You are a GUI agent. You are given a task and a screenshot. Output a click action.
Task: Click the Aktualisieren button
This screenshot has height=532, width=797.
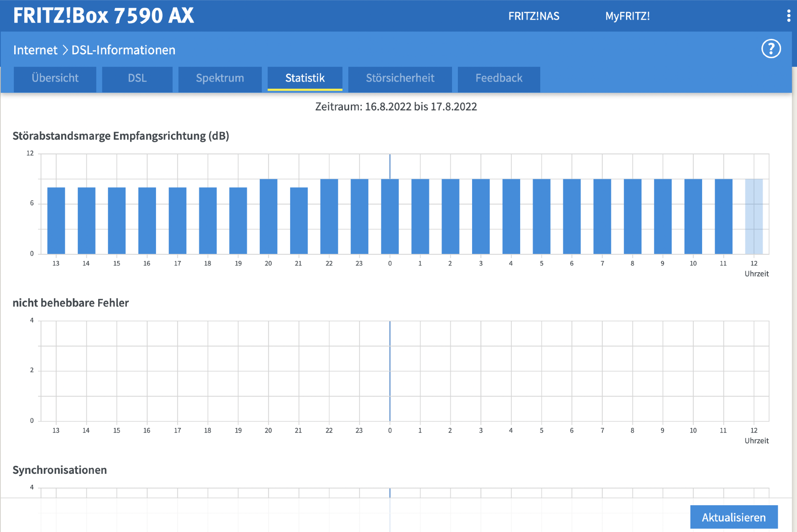(x=734, y=517)
